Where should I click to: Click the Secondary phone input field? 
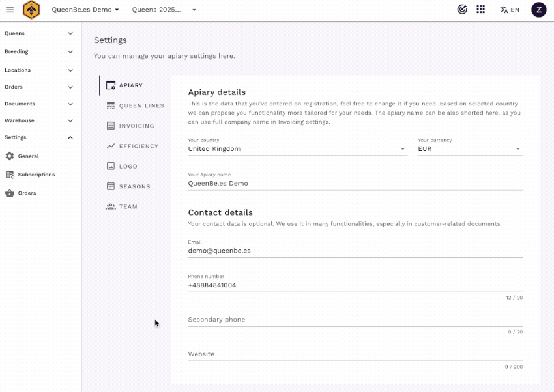tap(355, 320)
